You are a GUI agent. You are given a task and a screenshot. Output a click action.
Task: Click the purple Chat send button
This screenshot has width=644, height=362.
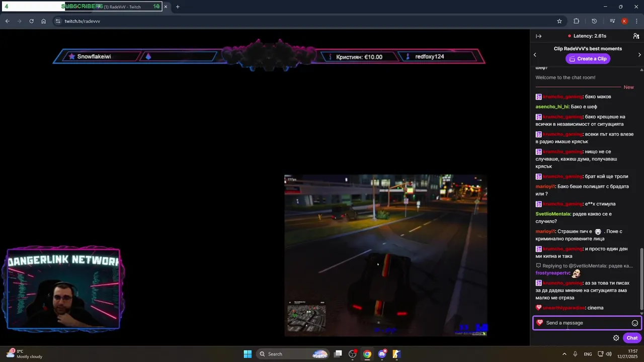pyautogui.click(x=632, y=338)
